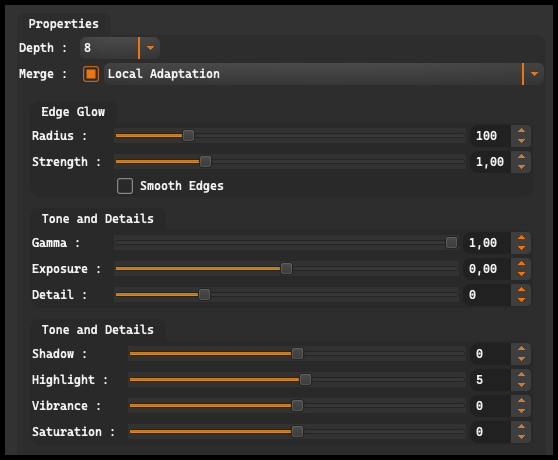Click the Radius slider handle
558x460 pixels.
(188, 136)
